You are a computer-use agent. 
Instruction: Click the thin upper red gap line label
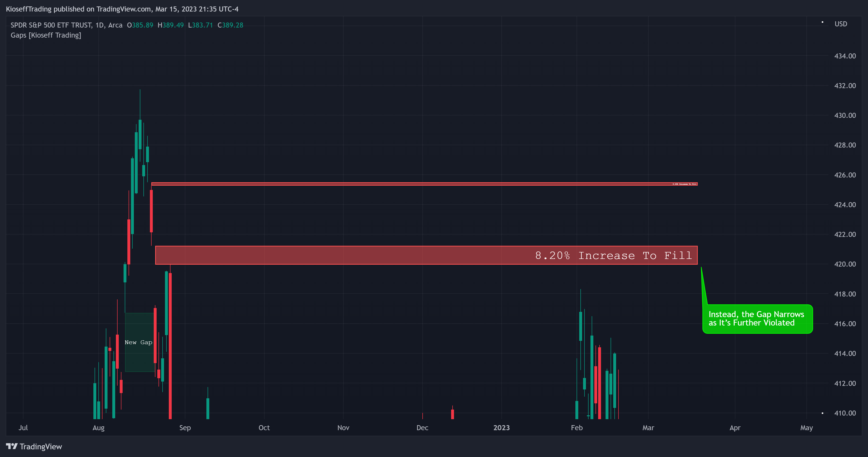click(x=684, y=184)
